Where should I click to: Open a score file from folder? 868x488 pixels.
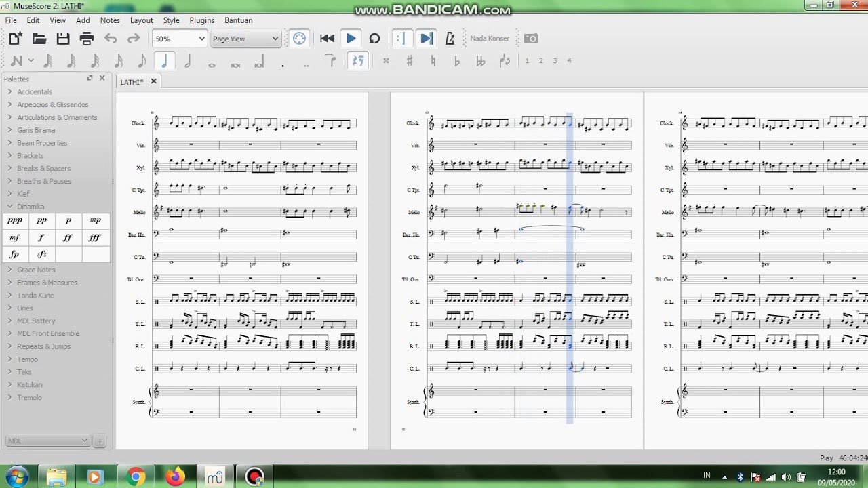click(39, 39)
